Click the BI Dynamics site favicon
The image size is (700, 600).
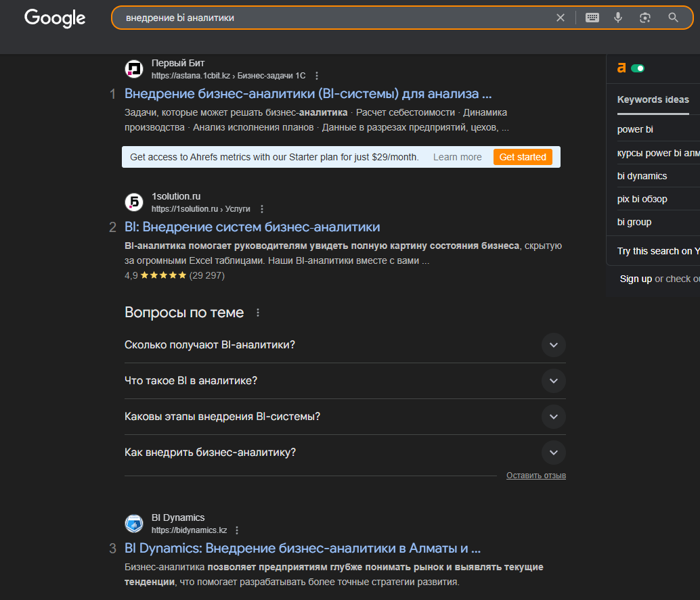pyautogui.click(x=134, y=524)
